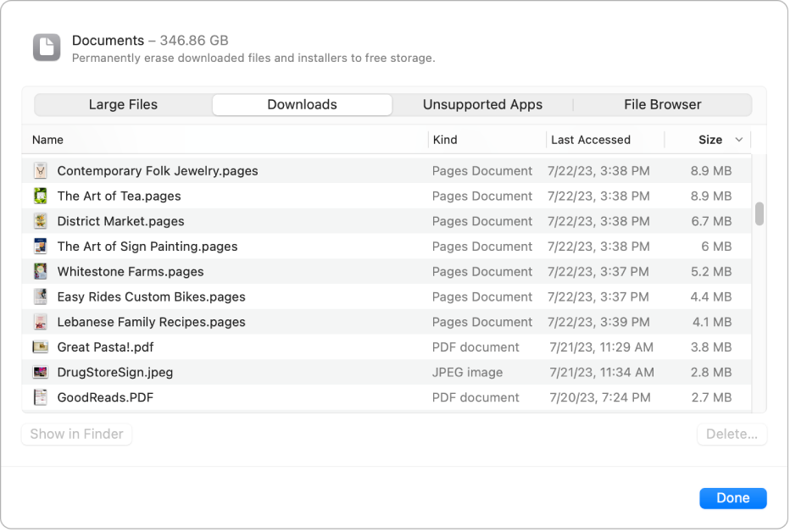Click the Great Pasta! PDF icon
The image size is (790, 532).
click(39, 346)
